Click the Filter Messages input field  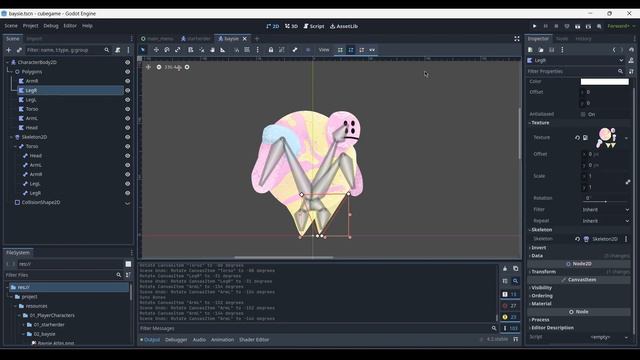coord(318,328)
